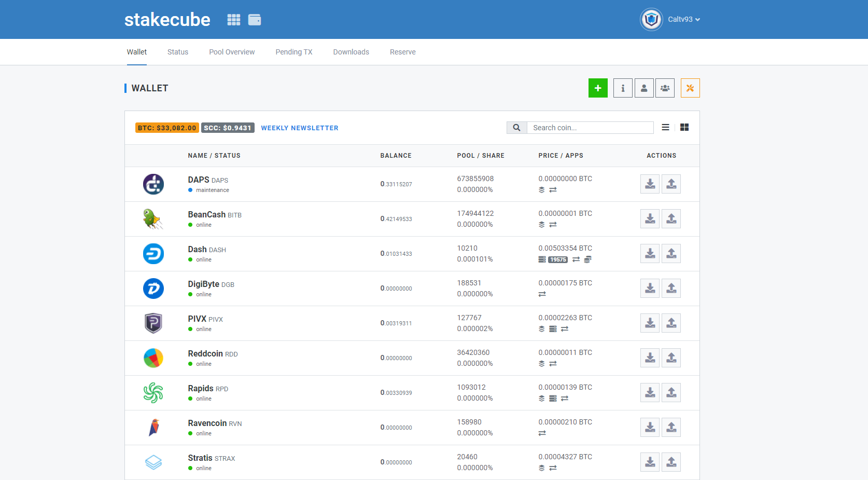This screenshot has height=480, width=868.
Task: Deposit Rapids using download icon
Action: (650, 393)
